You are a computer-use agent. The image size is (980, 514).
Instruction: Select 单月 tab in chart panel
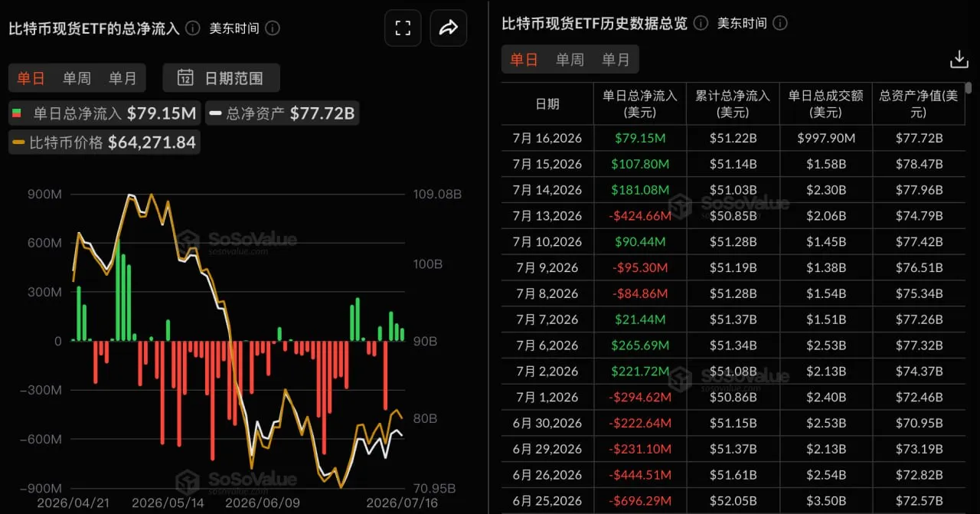(122, 77)
